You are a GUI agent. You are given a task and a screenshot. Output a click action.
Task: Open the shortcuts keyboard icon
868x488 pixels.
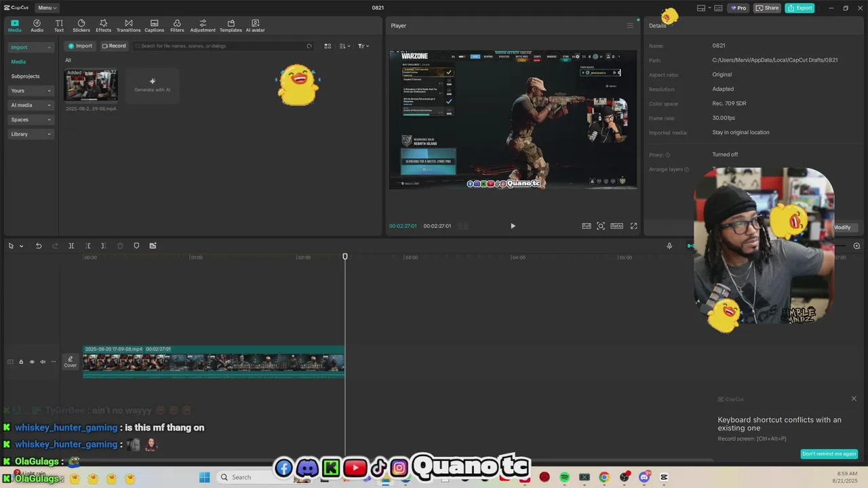719,8
